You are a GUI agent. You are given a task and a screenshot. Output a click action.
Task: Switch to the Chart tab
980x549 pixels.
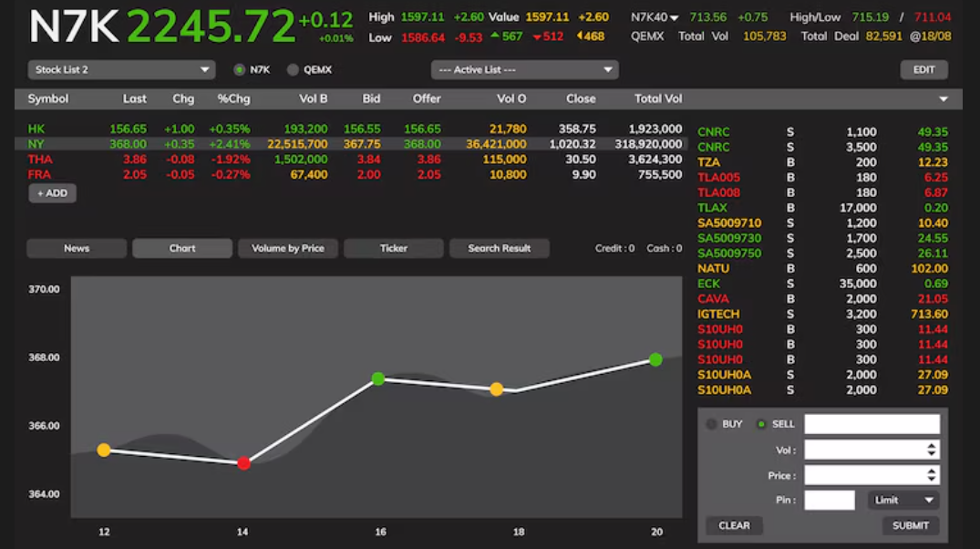(x=182, y=248)
